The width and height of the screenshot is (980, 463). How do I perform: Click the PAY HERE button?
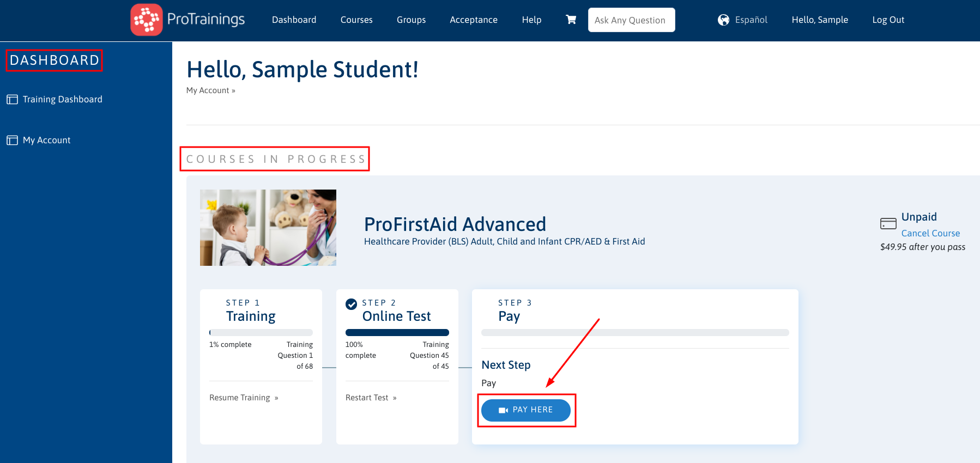tap(526, 410)
